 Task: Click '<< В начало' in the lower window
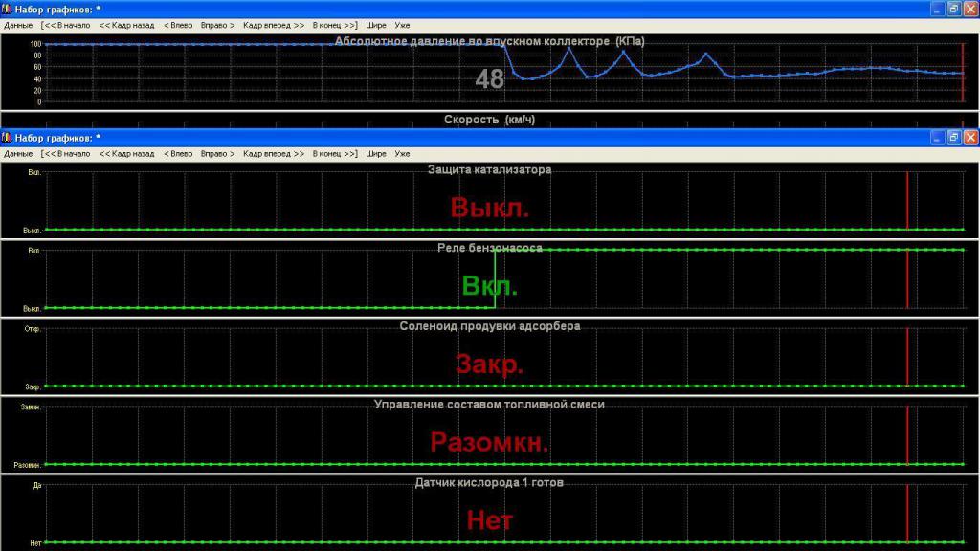65,153
